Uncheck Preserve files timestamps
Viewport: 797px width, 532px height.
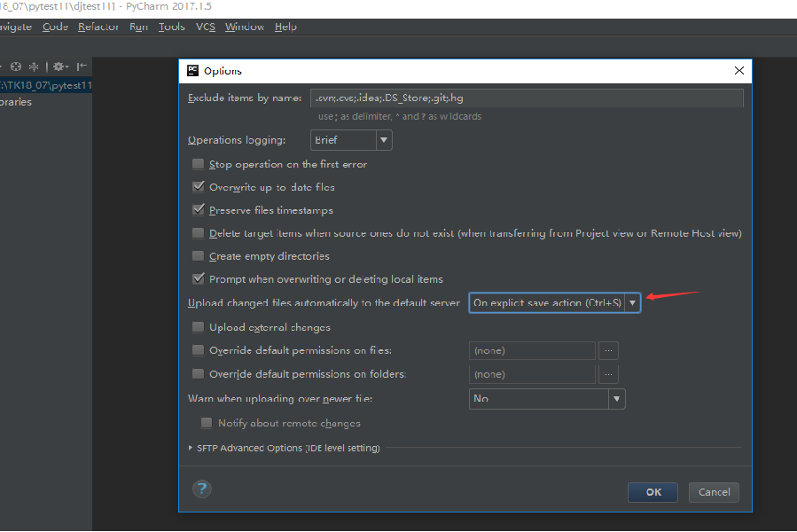click(199, 209)
